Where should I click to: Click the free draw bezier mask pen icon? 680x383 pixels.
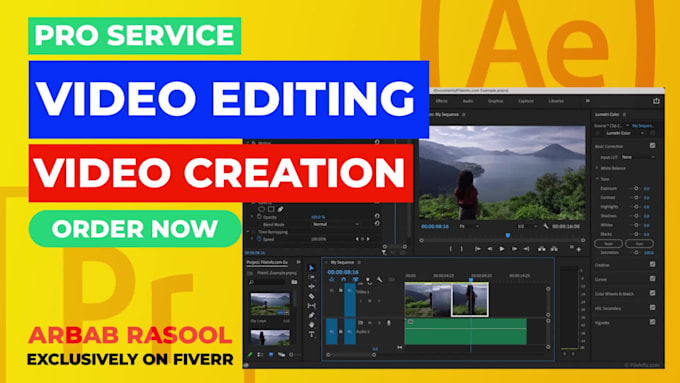tap(281, 209)
